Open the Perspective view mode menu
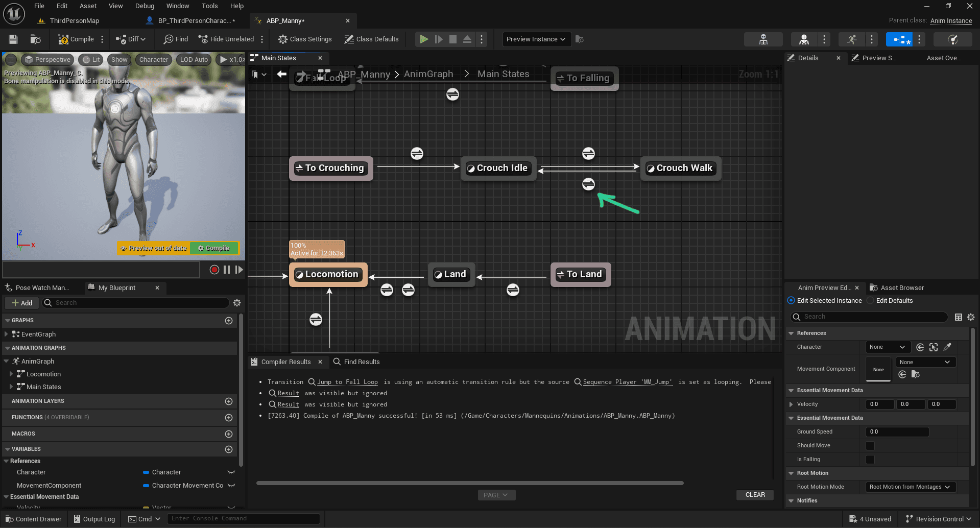The width and height of the screenshot is (980, 528). 47,60
